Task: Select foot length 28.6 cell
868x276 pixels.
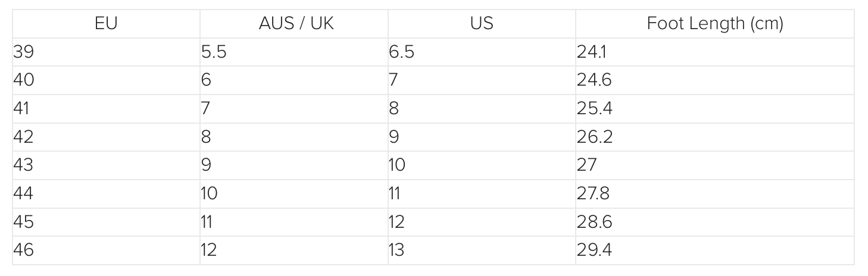Action: 594,222
